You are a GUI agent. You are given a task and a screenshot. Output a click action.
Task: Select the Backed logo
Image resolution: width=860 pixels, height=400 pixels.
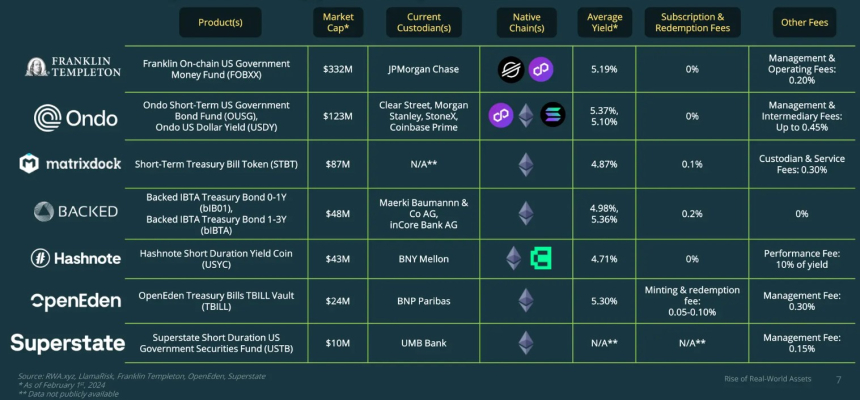(76, 211)
